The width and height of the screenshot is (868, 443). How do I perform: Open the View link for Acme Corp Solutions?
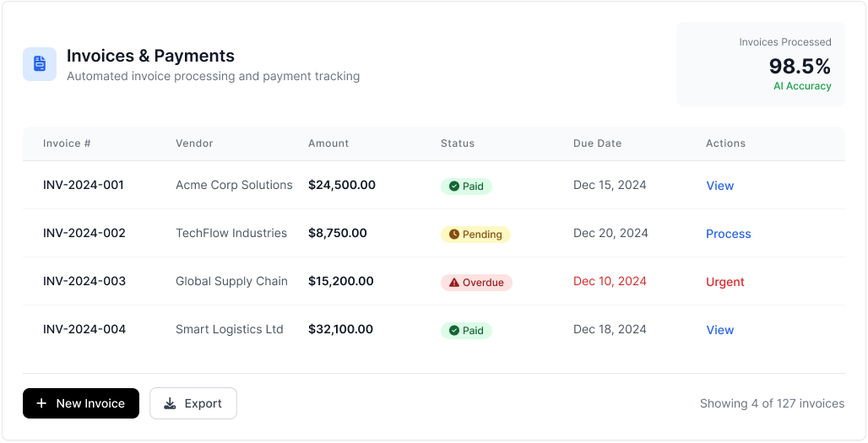click(x=719, y=186)
